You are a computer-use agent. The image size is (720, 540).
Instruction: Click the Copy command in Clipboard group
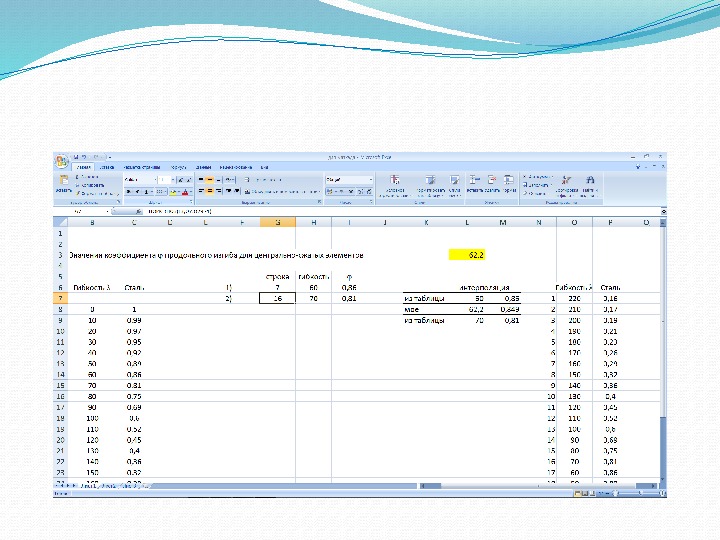click(90, 185)
